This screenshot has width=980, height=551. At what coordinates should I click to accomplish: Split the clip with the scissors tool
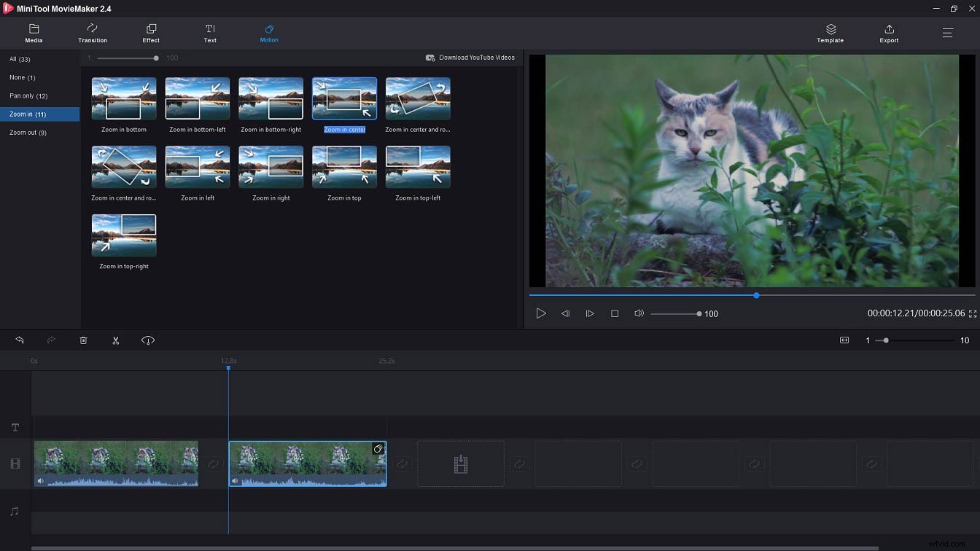pos(115,340)
